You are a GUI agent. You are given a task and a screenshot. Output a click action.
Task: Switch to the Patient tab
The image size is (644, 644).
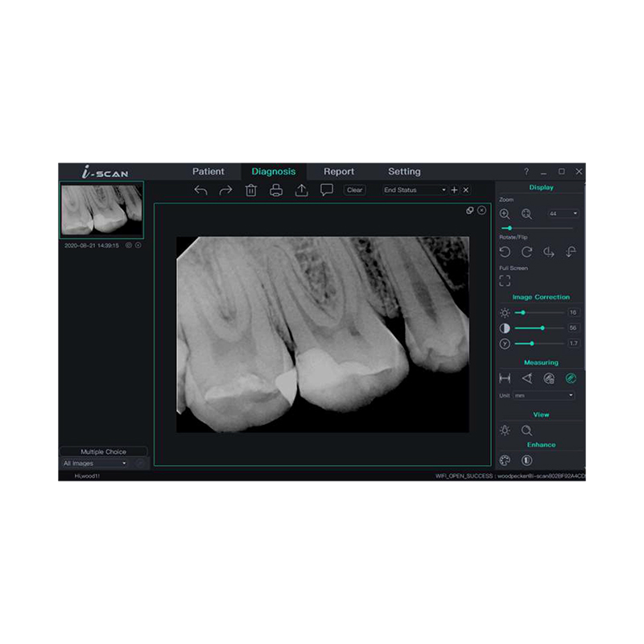click(x=208, y=171)
